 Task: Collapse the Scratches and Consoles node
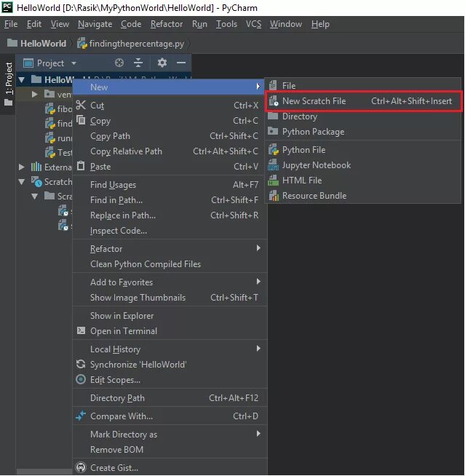click(x=21, y=182)
